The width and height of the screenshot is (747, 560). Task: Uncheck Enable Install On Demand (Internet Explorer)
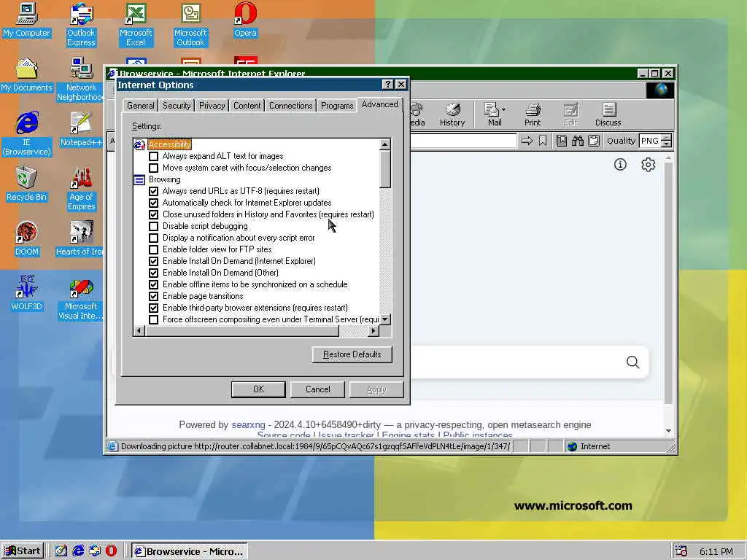tap(153, 261)
